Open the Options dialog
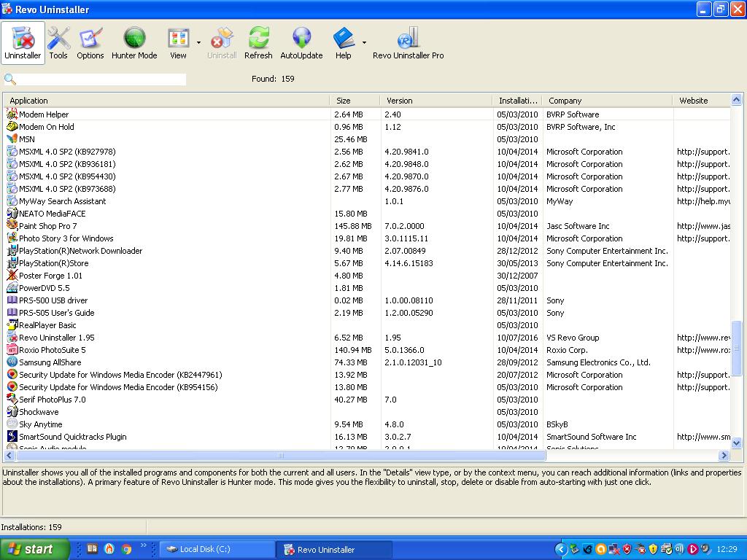The height and width of the screenshot is (560, 747). click(x=90, y=43)
